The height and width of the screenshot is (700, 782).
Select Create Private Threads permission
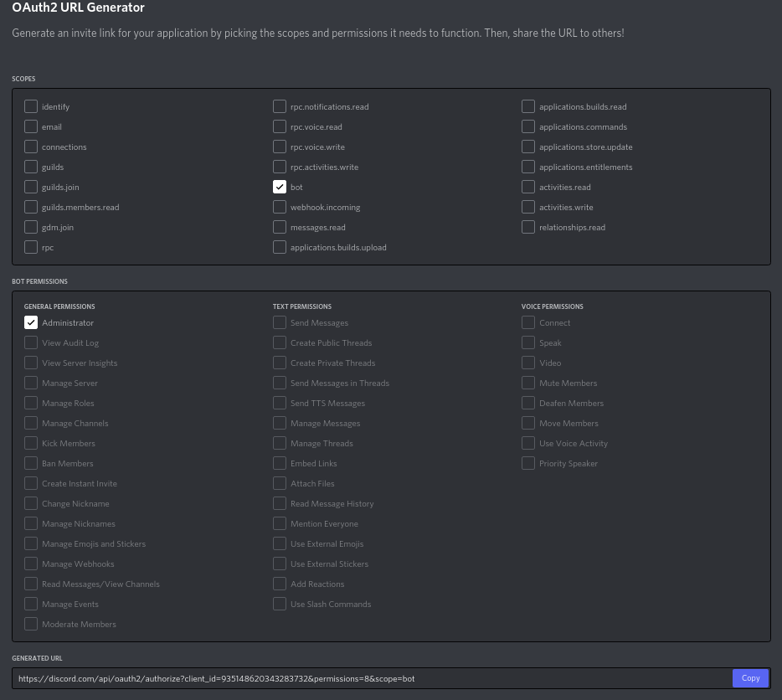[x=280, y=363]
